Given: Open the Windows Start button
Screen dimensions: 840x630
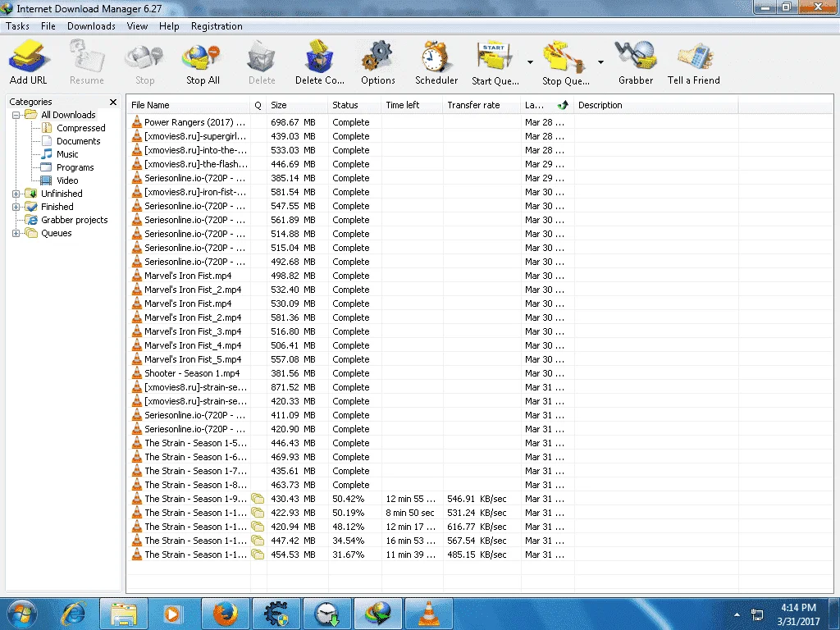Looking at the screenshot, I should pyautogui.click(x=22, y=614).
